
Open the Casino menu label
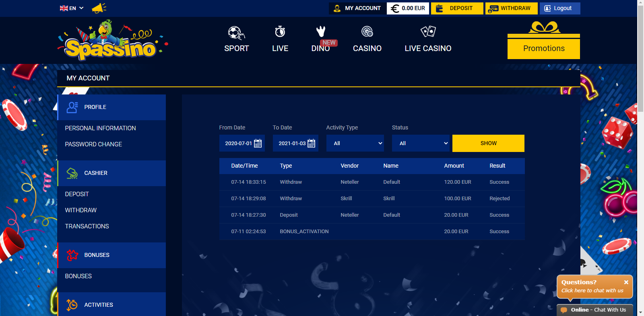point(367,49)
